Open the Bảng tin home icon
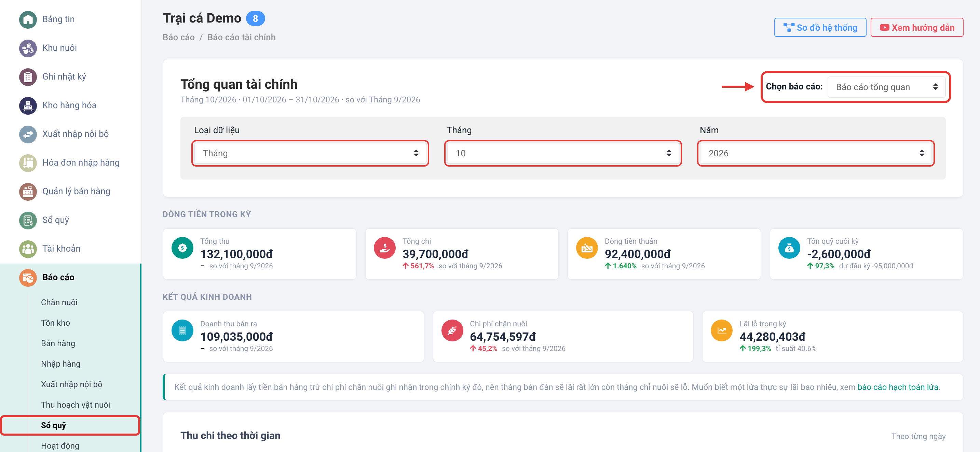The width and height of the screenshot is (980, 452). click(28, 19)
